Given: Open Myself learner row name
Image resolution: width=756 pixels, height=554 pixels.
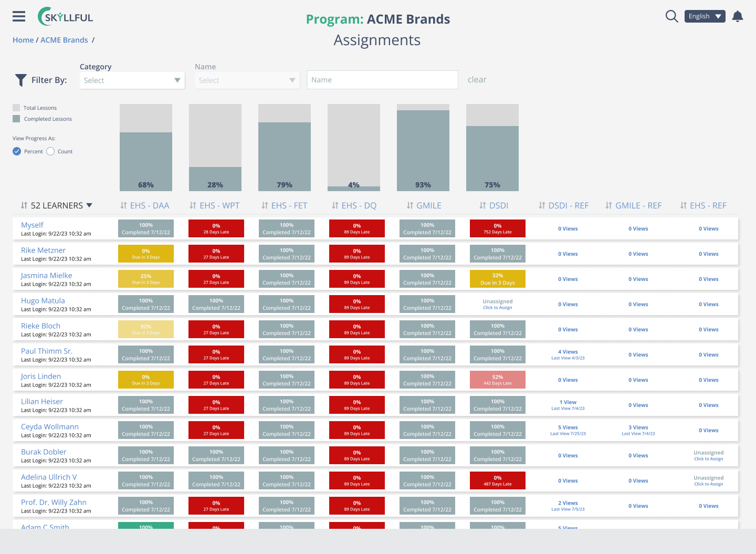Looking at the screenshot, I should coord(32,225).
